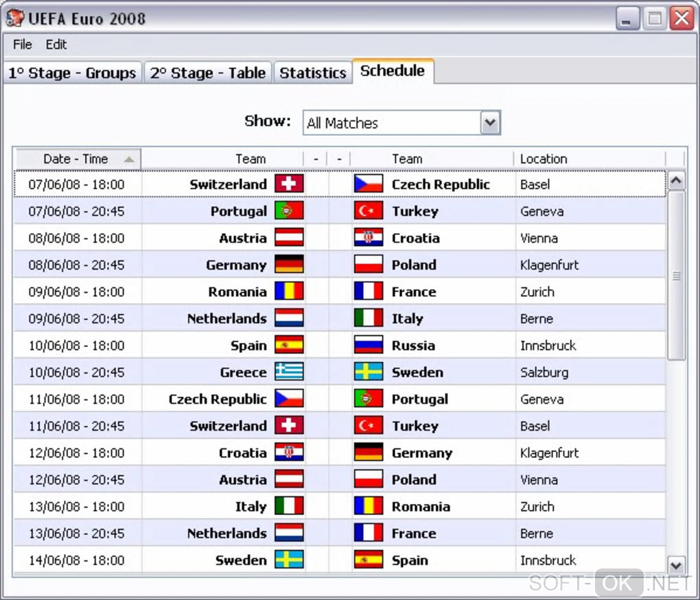Click the right Team column header

tap(432, 159)
